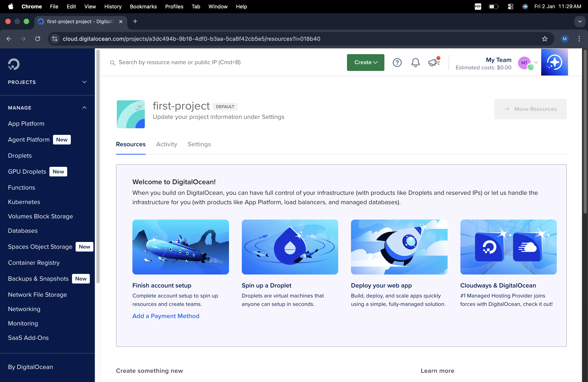Viewport: 588px width, 382px height.
Task: Open the blue compass assistant icon
Action: 554,62
